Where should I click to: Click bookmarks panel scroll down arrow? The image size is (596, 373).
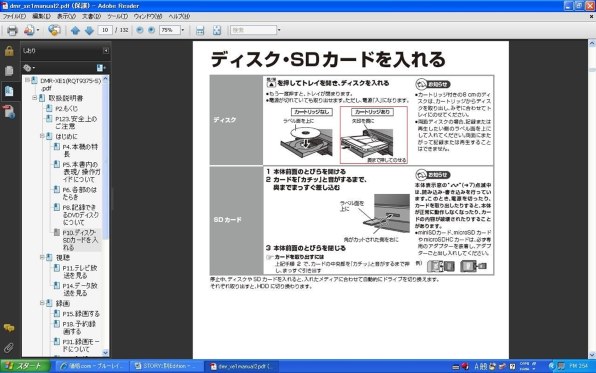(105, 353)
